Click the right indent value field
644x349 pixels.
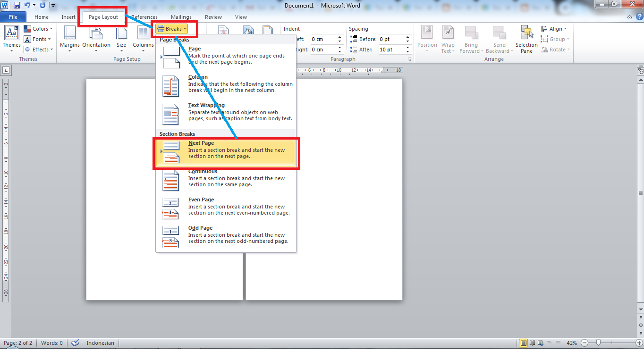[323, 50]
